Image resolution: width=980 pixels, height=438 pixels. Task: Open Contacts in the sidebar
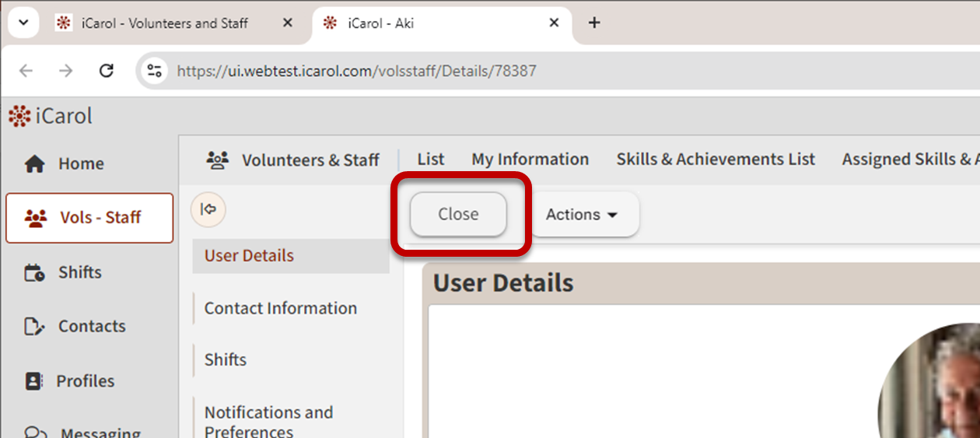[91, 327]
